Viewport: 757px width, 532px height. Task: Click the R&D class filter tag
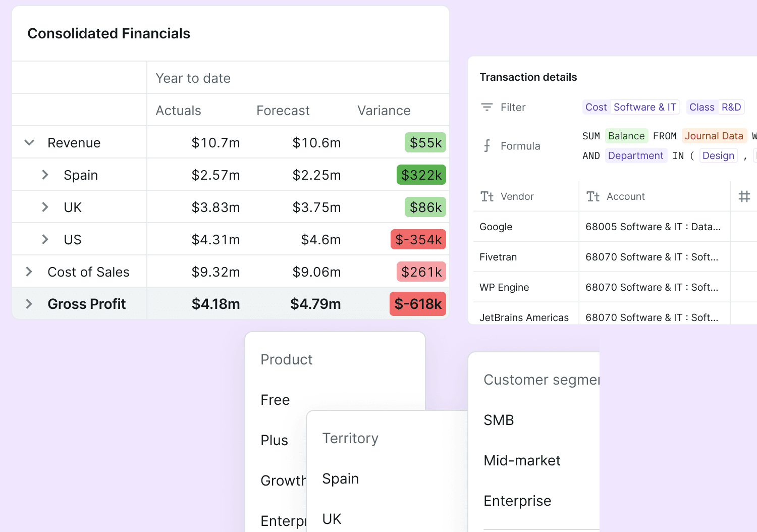click(x=731, y=107)
